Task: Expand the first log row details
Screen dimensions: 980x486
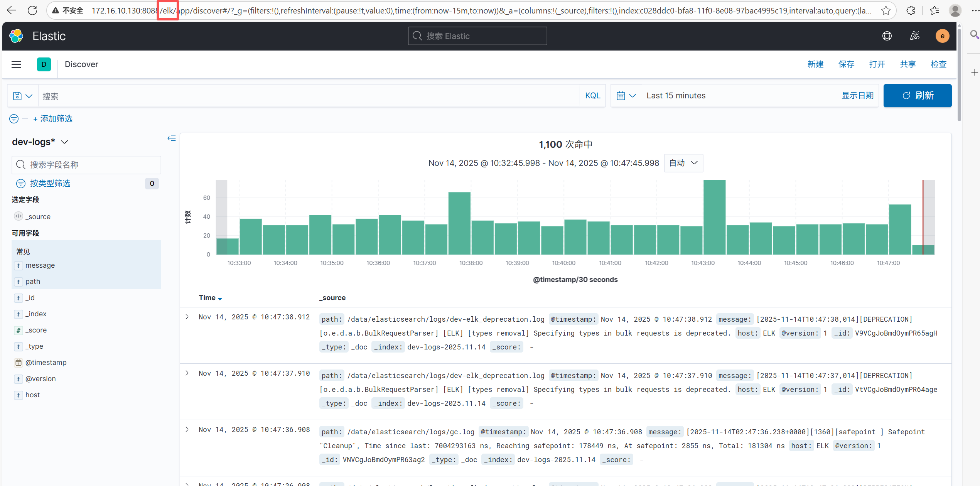Action: [187, 317]
